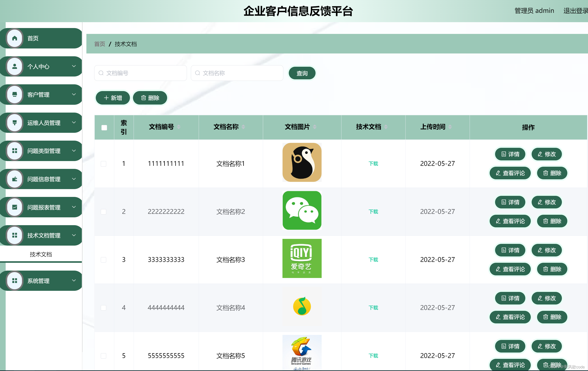This screenshot has height=371, width=588.
Task: Expand the 个人中心 menu chevron
Action: pyautogui.click(x=74, y=66)
